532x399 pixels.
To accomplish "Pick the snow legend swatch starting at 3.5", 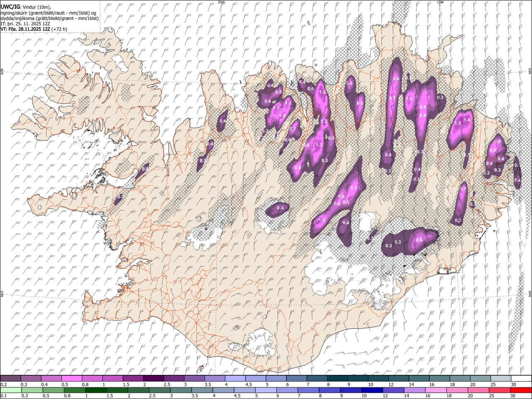I will (x=214, y=378).
